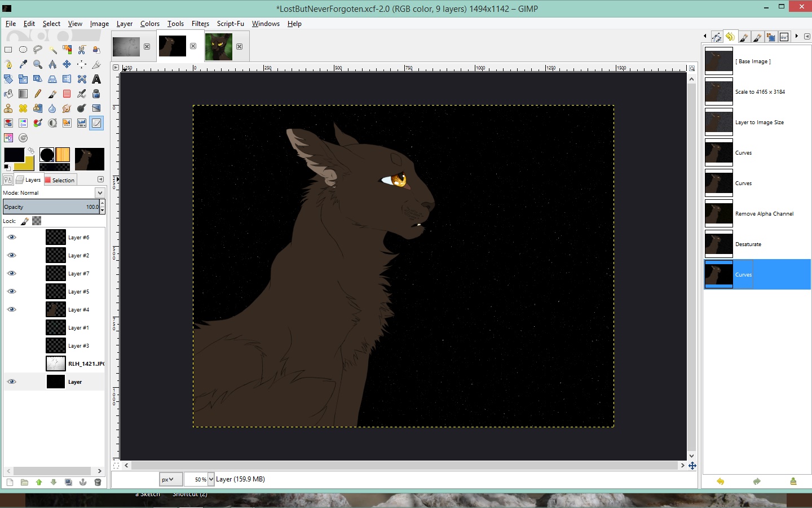The height and width of the screenshot is (508, 812).
Task: Hide Layer #7 with its eye icon
Action: tap(11, 273)
